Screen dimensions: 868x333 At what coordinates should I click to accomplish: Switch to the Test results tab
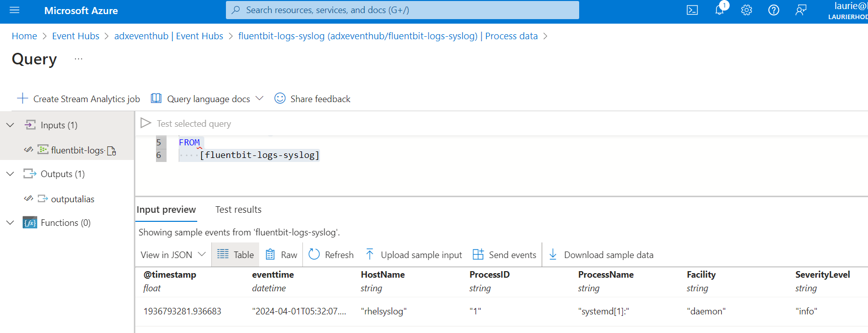239,210
